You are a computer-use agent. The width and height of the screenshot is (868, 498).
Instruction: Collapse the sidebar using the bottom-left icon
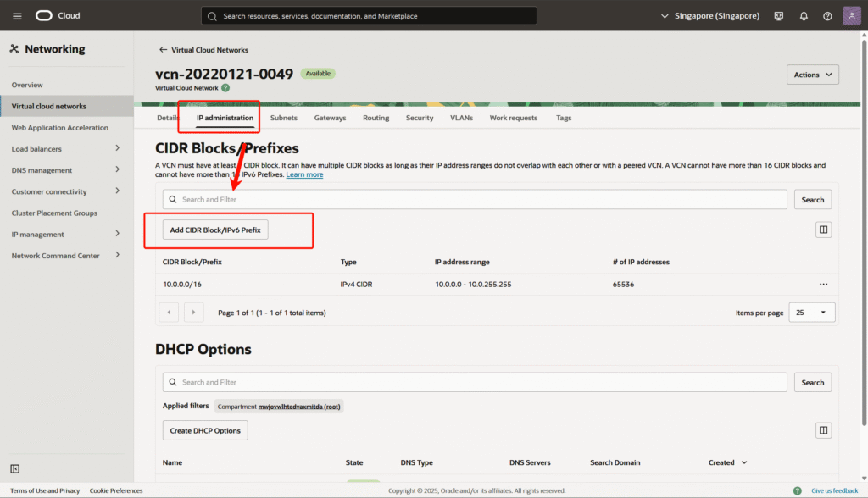tap(15, 468)
